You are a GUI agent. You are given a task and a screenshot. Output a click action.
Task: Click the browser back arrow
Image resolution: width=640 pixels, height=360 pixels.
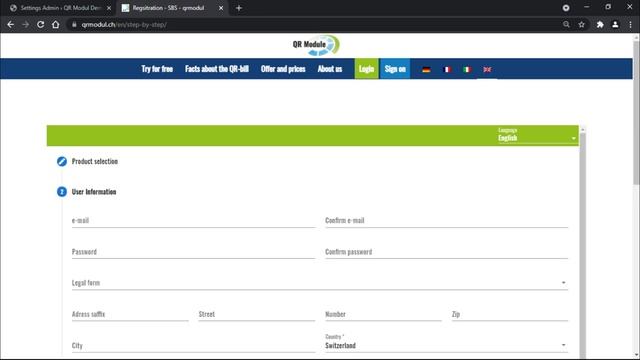(11, 24)
